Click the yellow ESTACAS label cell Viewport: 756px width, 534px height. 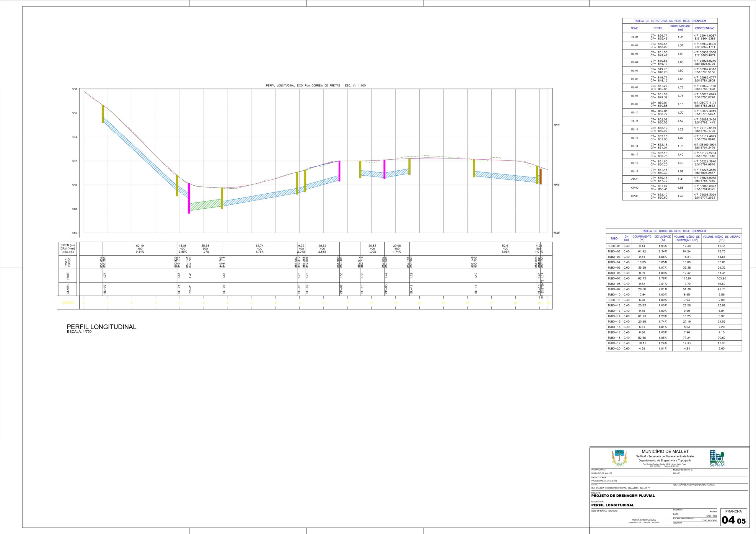pyautogui.click(x=68, y=303)
